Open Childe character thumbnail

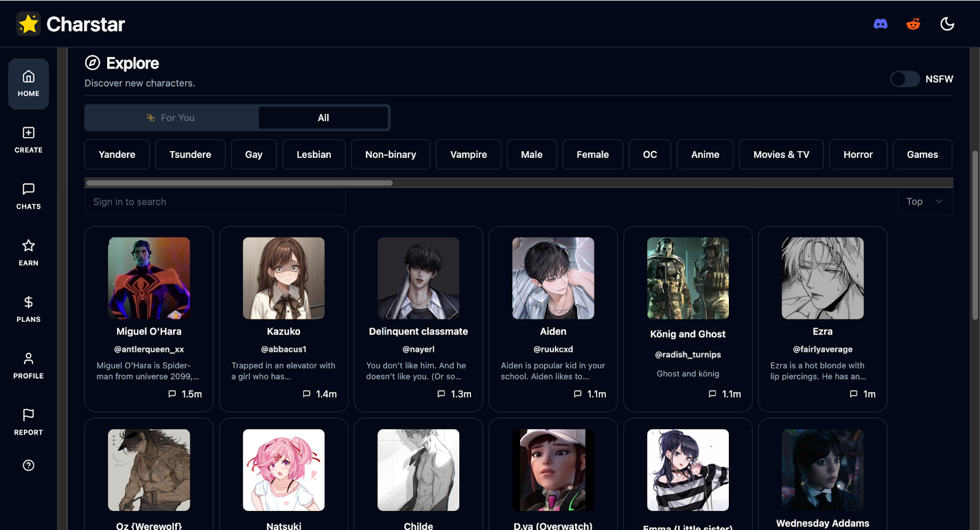tap(418, 470)
